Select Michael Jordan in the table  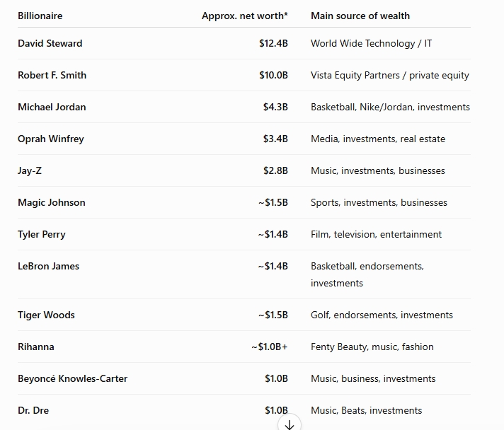52,107
